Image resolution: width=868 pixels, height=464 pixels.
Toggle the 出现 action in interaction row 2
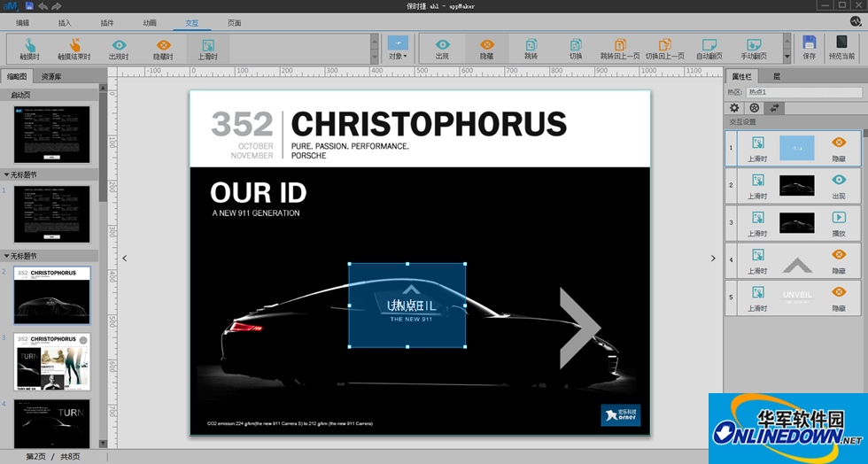838,184
